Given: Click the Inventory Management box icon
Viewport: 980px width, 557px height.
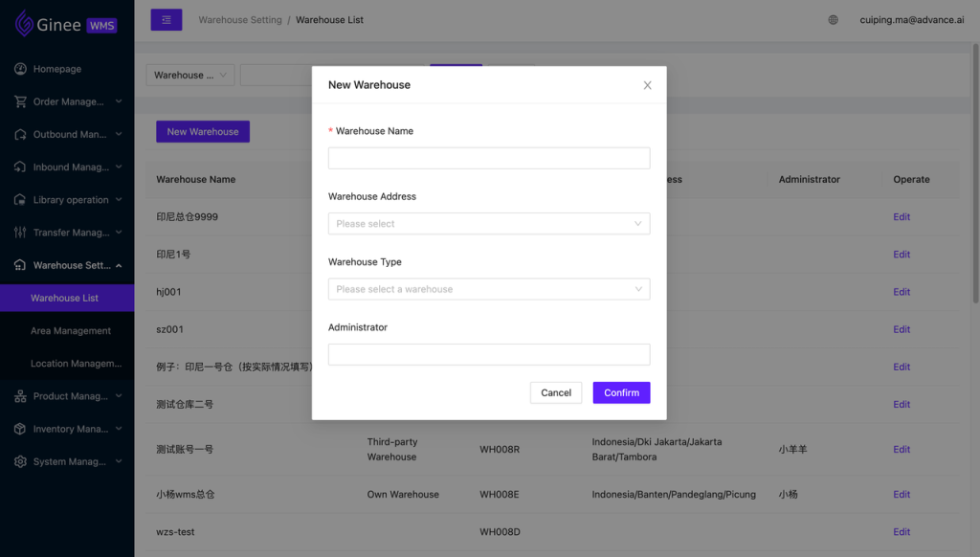Looking at the screenshot, I should pos(20,429).
